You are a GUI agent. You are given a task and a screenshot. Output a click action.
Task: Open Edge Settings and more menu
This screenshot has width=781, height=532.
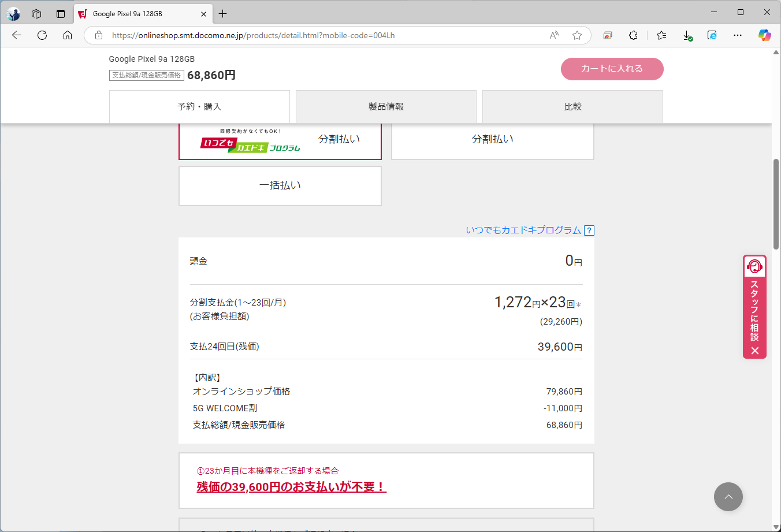click(x=738, y=35)
